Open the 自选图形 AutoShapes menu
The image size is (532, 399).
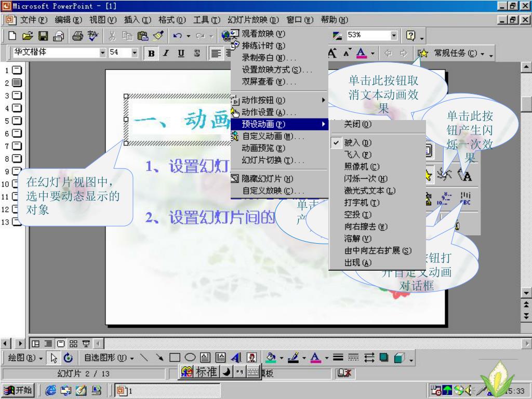tap(109, 357)
